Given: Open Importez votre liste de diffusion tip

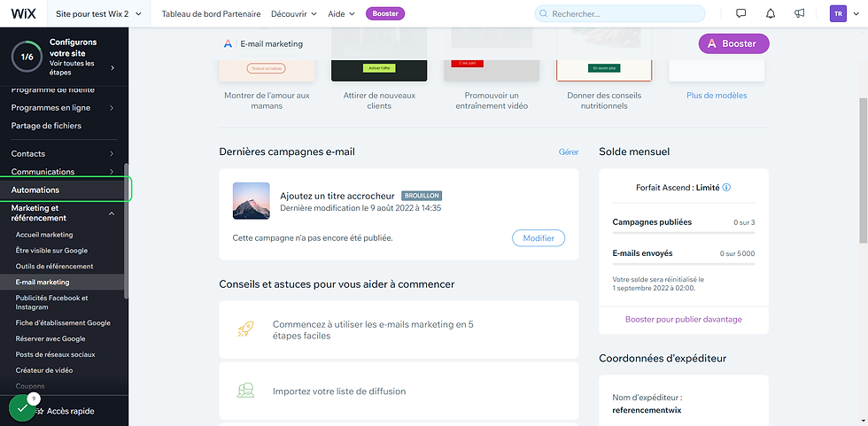Looking at the screenshot, I should pos(399,391).
